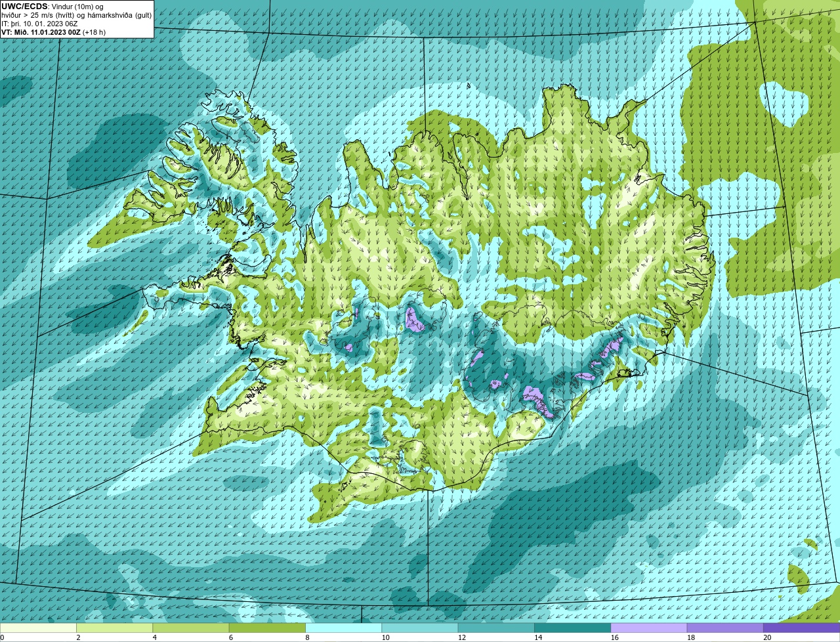Screen dimensions: 840x642
Task: Click the "hámarkshviða (gult)" text
Action: click(x=121, y=15)
